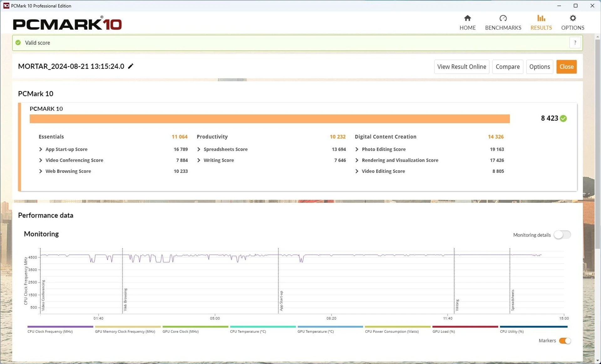This screenshot has width=601, height=364.
Task: Click the PCMark app icon in title bar
Action: click(x=6, y=6)
